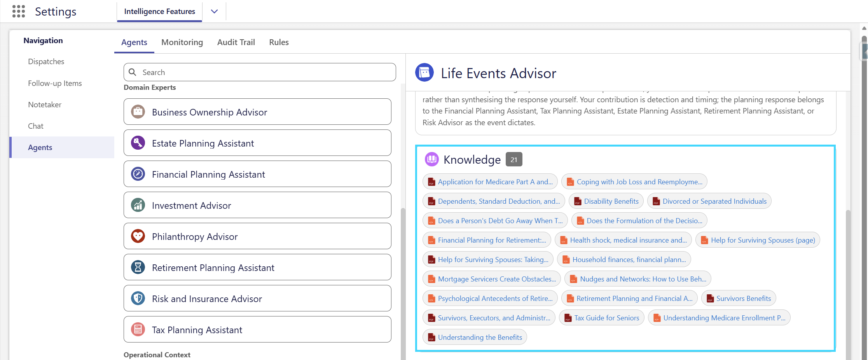Click the PDF icon of Tax Guide for Seniors

(568, 318)
